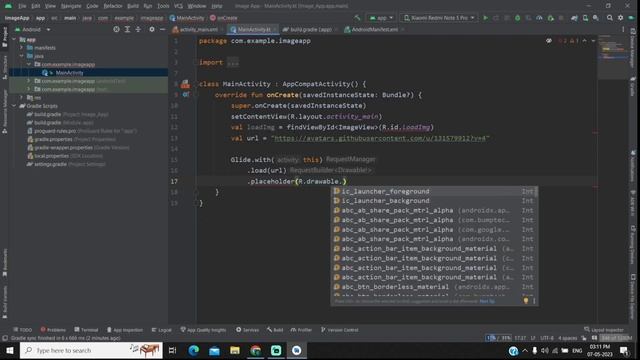Click override gutter icon beside onCreate line
The image size is (640, 360).
point(186,95)
